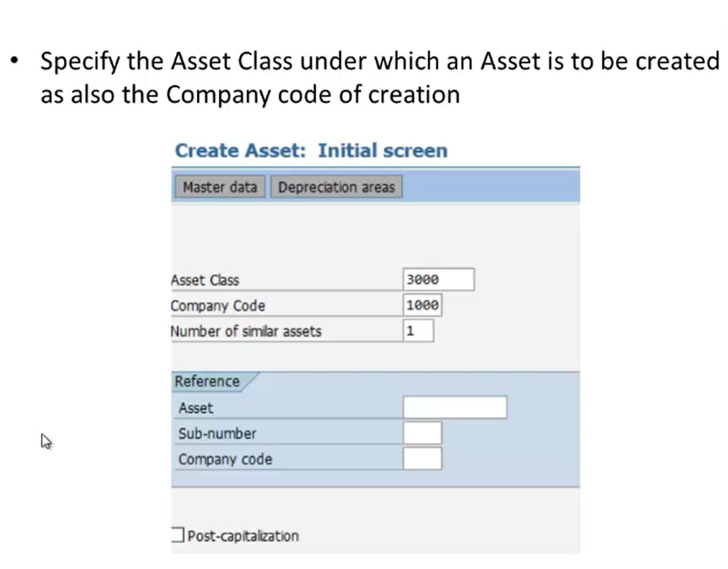Click the Asset Class label
Image resolution: width=728 pixels, height=569 pixels.
(x=205, y=280)
